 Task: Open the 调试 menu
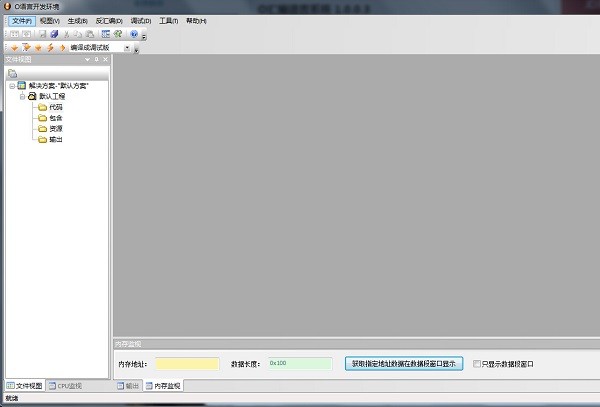coord(140,20)
